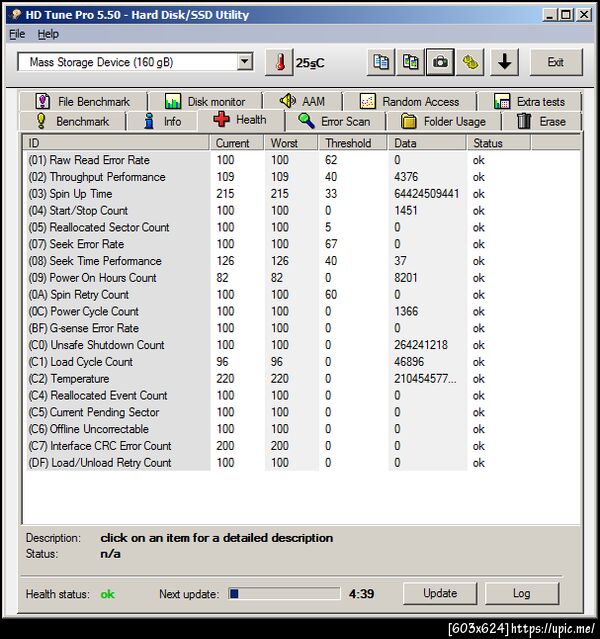Click the Exit button
Viewport: 600px width, 639px height.
[556, 62]
